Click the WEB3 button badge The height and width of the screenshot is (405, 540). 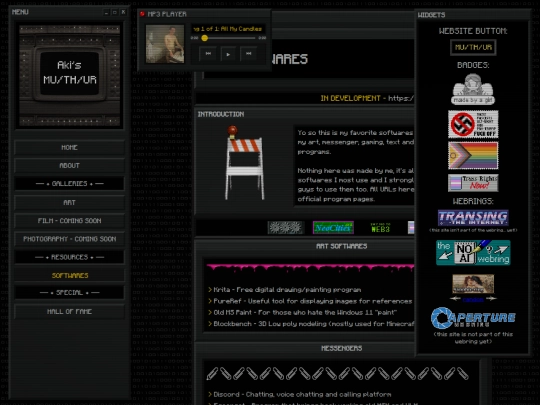pos(380,228)
